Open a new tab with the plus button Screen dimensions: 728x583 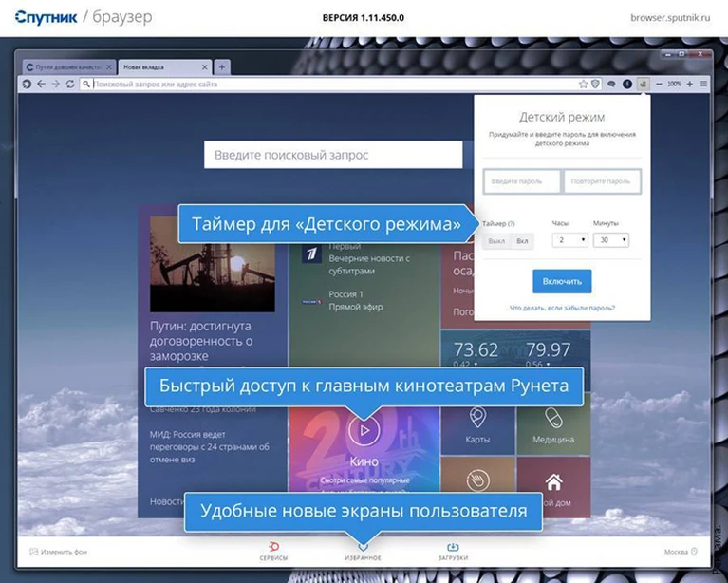pyautogui.click(x=222, y=67)
